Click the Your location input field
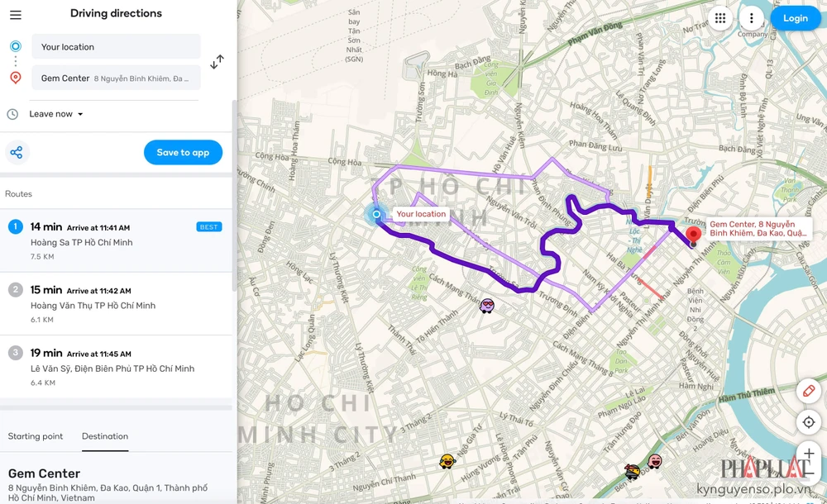The image size is (827, 504). click(x=116, y=46)
